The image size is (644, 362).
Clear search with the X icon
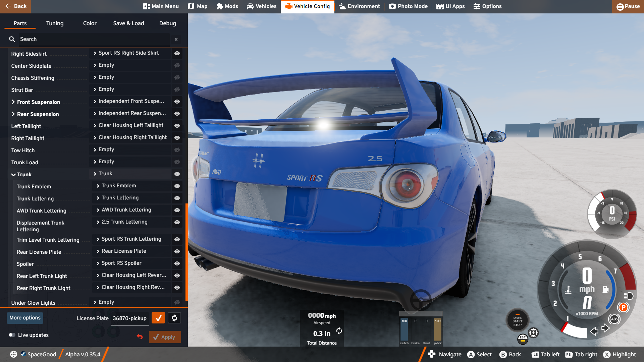click(176, 40)
